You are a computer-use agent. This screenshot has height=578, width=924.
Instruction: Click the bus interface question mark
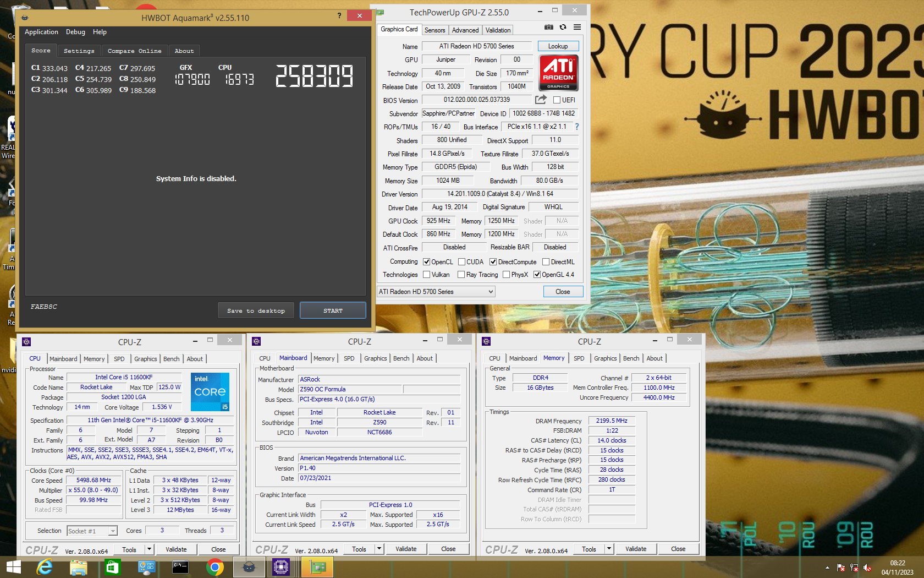pos(577,127)
